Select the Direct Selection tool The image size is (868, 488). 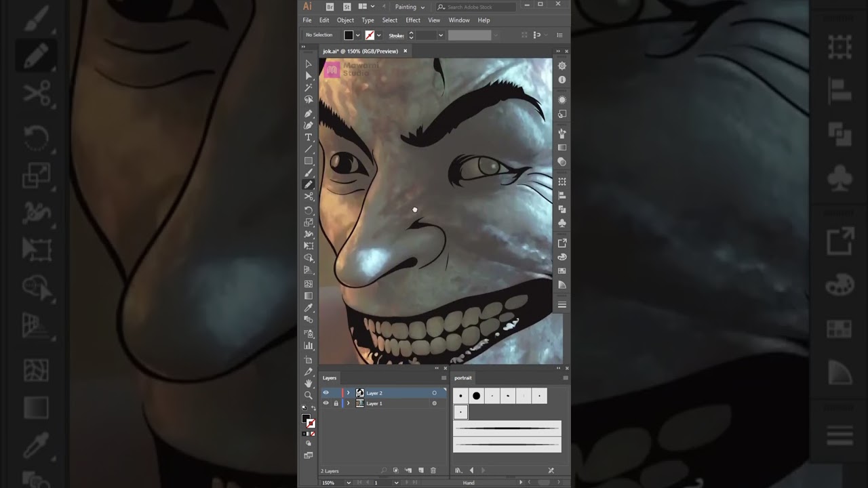coord(309,76)
